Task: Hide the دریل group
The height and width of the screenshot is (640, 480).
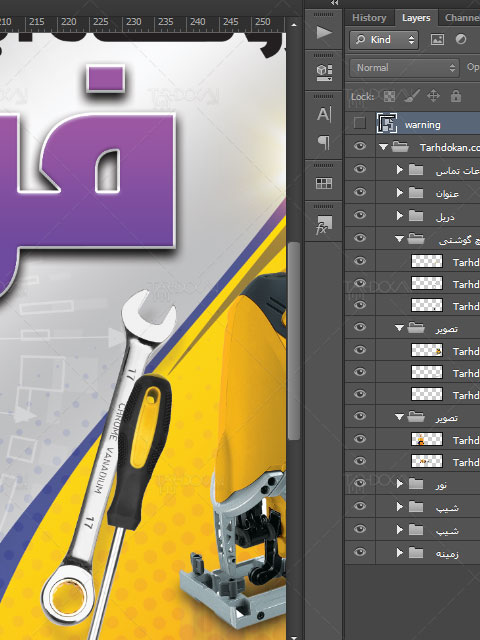Action: (360, 215)
